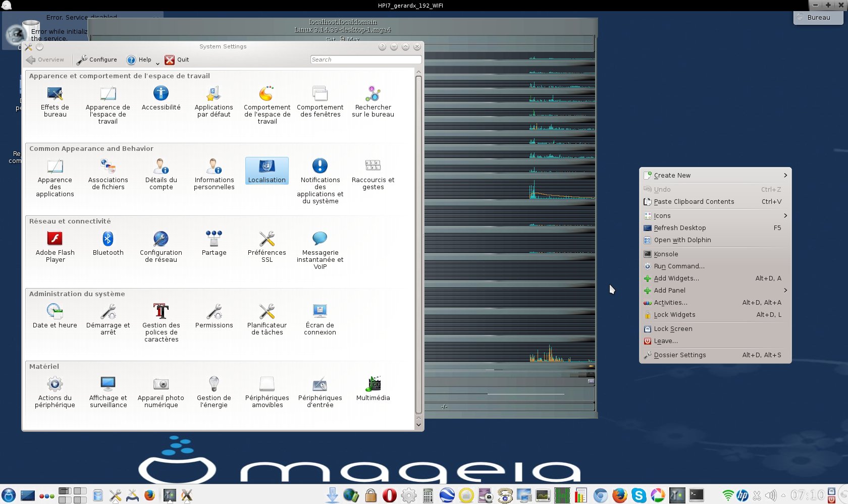Open the volume control tray icon

(770, 495)
